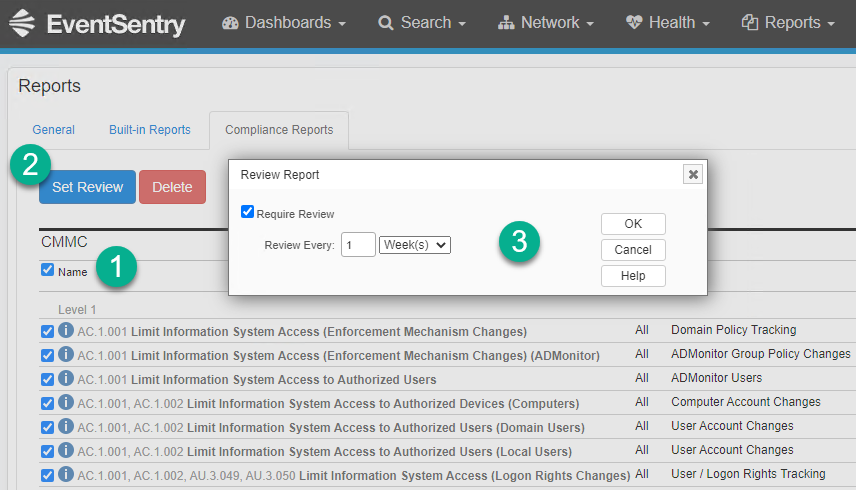This screenshot has width=856, height=490.
Task: Click User Account Changes in Domain Users row
Action: [732, 426]
